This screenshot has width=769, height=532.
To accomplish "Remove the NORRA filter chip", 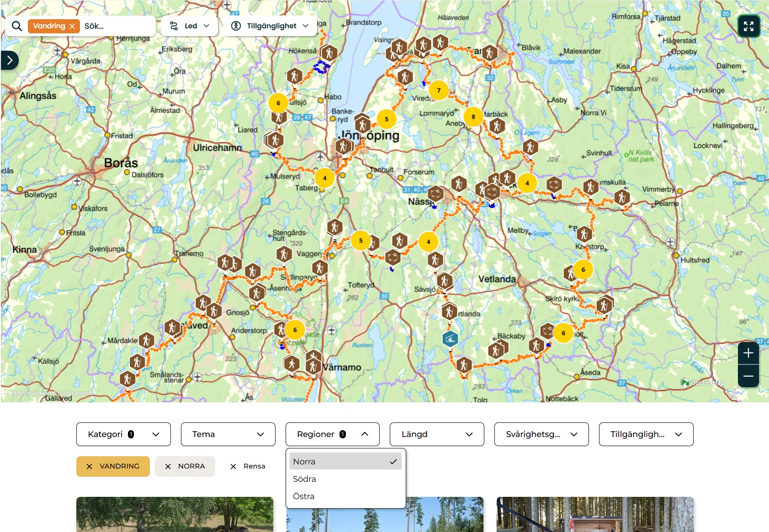I will coord(168,466).
